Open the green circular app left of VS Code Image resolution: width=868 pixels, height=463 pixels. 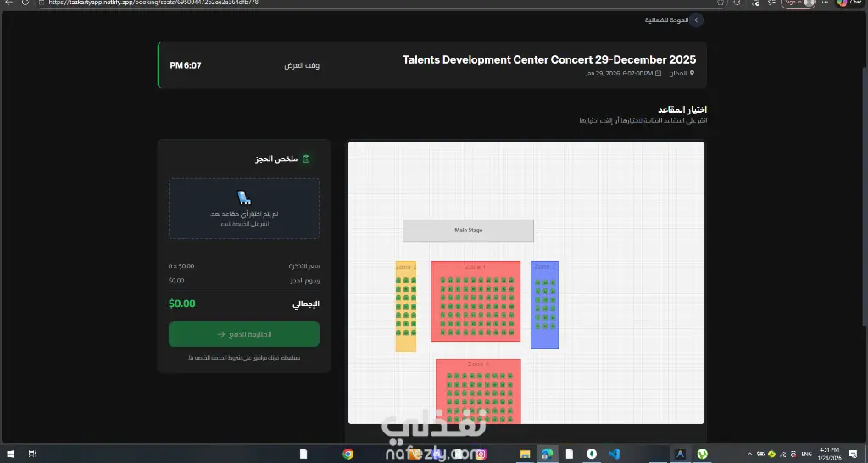591,455
